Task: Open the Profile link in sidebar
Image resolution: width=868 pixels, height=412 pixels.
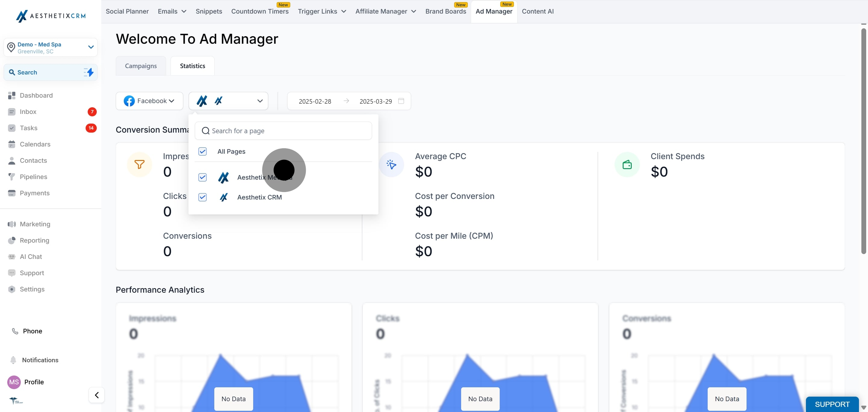Action: coord(34,382)
